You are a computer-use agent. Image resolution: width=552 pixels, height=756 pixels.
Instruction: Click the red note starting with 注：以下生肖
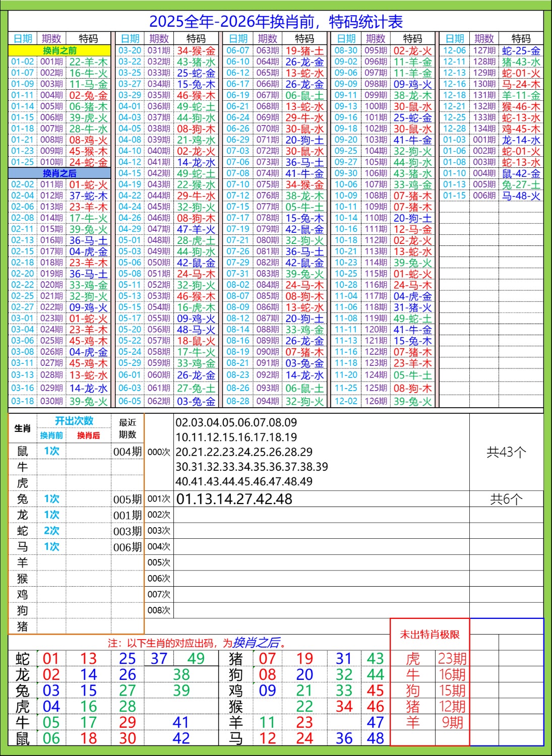point(197,643)
